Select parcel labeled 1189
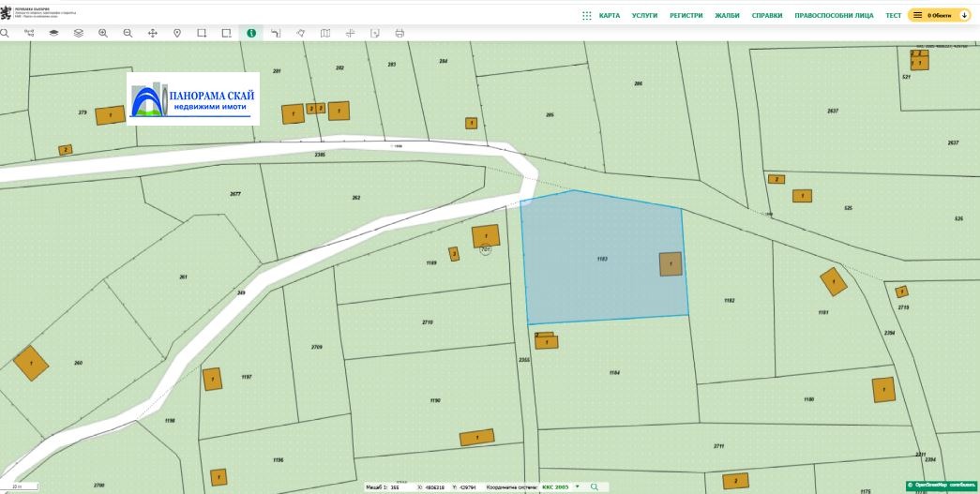 (431, 262)
